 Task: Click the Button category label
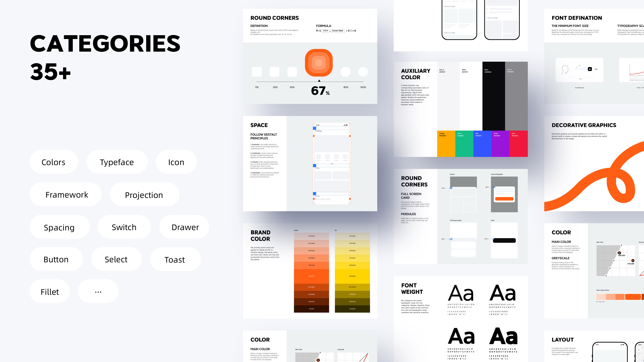pyautogui.click(x=56, y=259)
